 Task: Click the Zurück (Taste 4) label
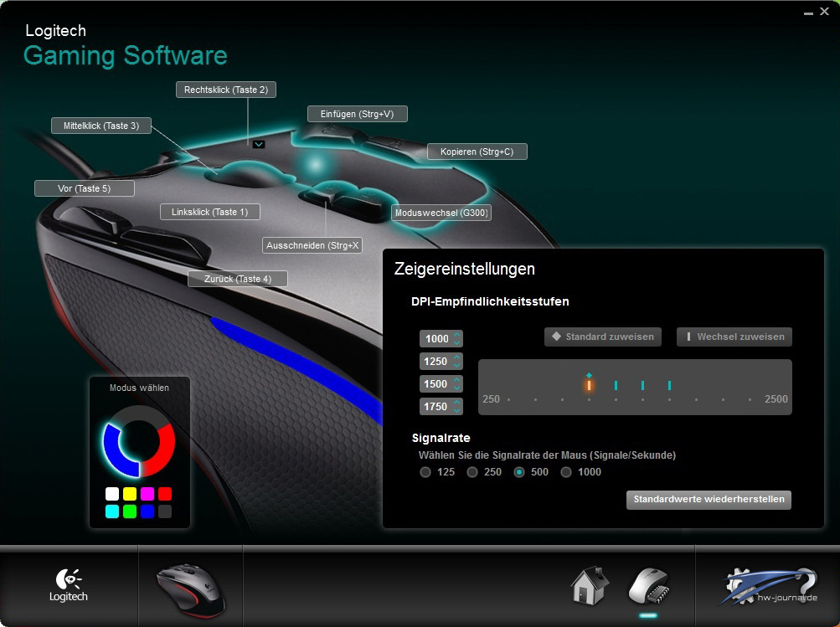pyautogui.click(x=238, y=279)
